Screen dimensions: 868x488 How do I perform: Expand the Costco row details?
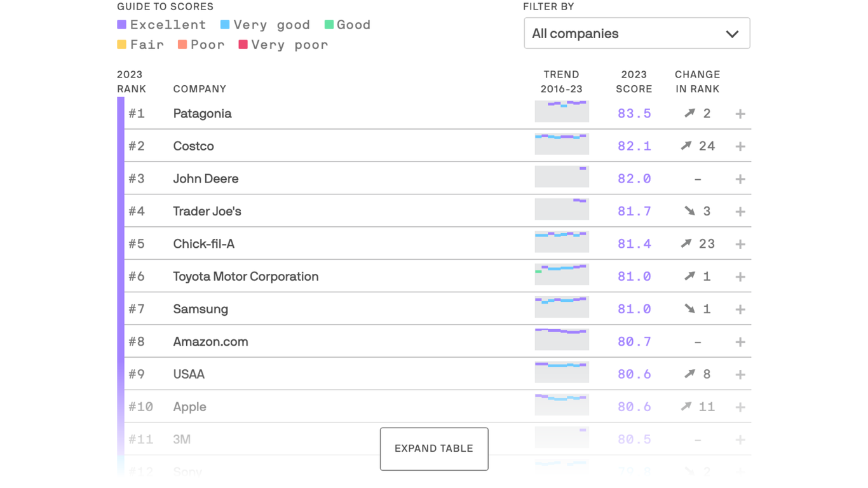click(x=740, y=146)
